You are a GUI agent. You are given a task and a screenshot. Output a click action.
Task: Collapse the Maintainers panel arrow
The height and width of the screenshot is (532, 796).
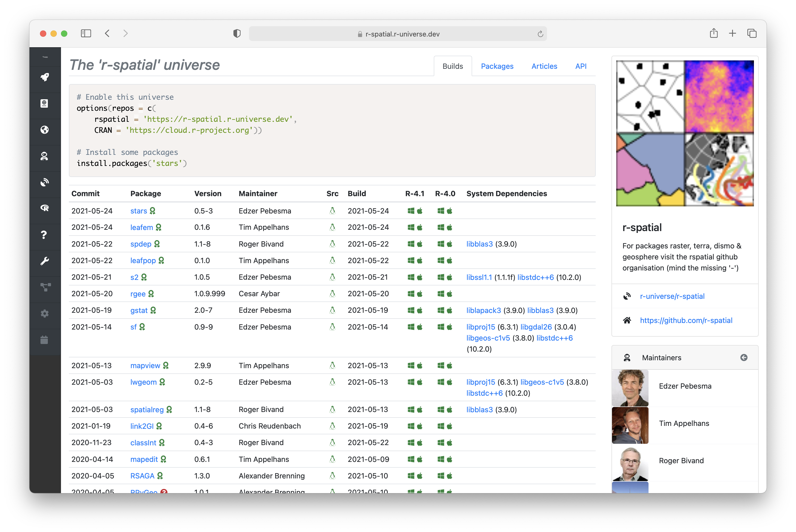point(744,358)
